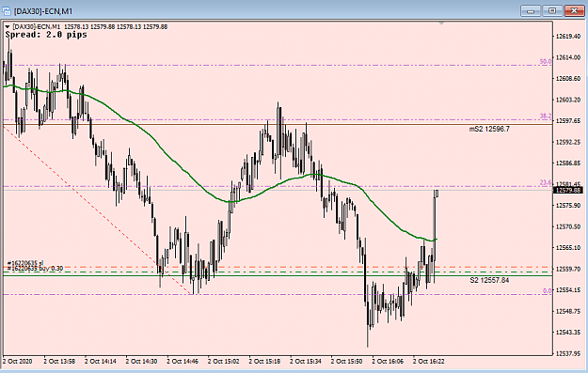Close the DAX30 chart window
This screenshot has height=373, width=588.
(574, 11)
